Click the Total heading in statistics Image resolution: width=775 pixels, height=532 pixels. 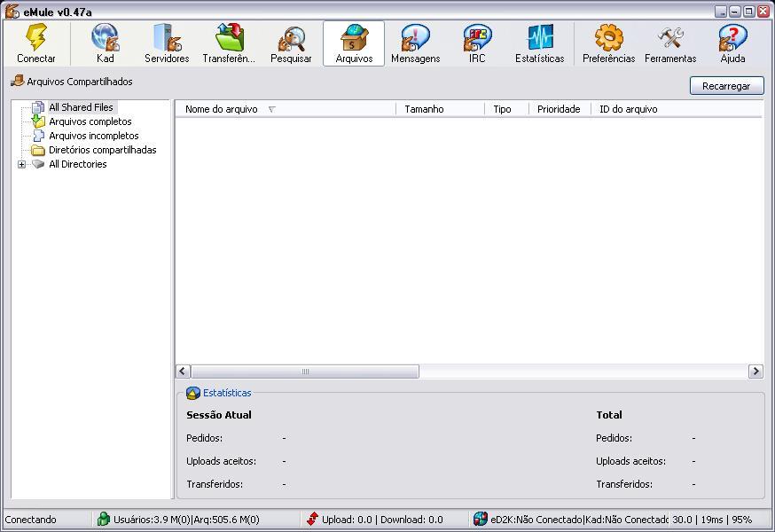pos(609,415)
